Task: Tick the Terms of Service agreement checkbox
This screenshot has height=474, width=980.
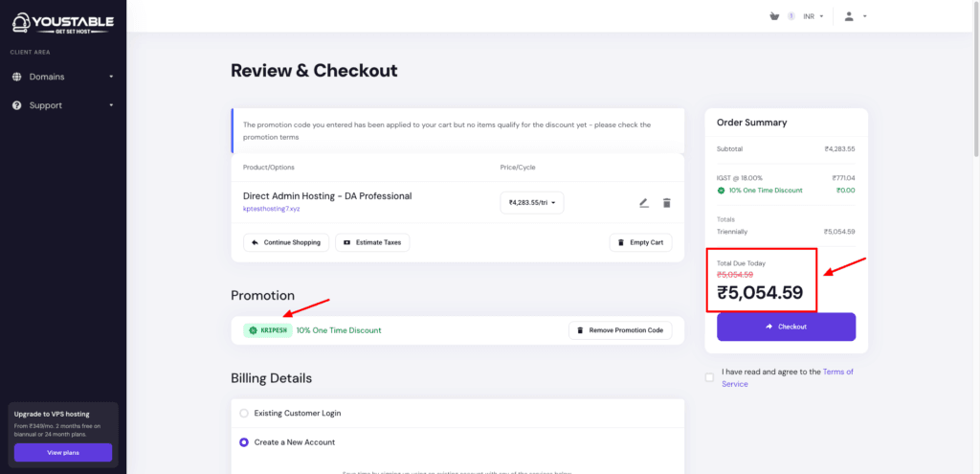Action: (709, 377)
